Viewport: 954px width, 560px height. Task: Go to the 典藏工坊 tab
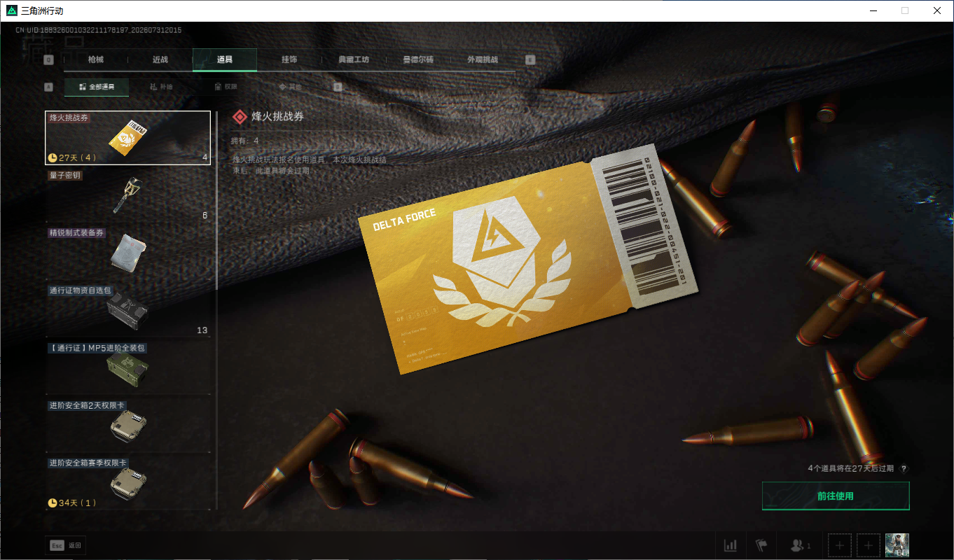(353, 59)
